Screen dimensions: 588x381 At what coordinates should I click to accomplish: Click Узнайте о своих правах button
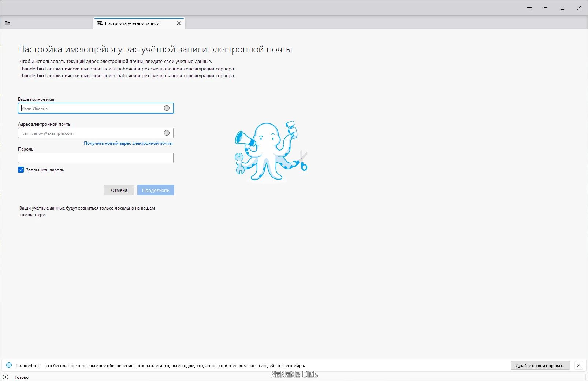point(540,365)
